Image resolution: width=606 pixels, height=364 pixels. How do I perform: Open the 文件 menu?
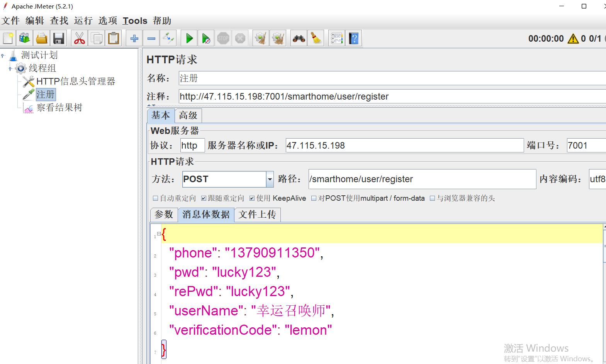11,20
